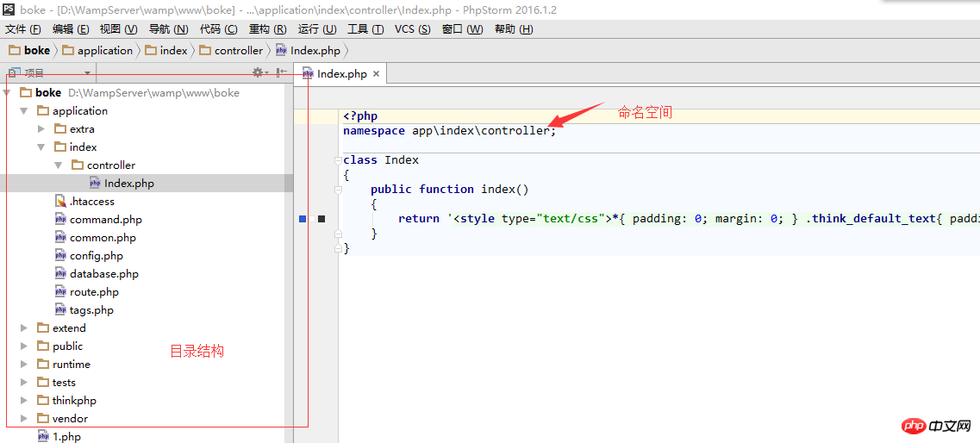Image resolution: width=980 pixels, height=443 pixels.
Task: Toggle code fold for class Index
Action: pyautogui.click(x=339, y=160)
